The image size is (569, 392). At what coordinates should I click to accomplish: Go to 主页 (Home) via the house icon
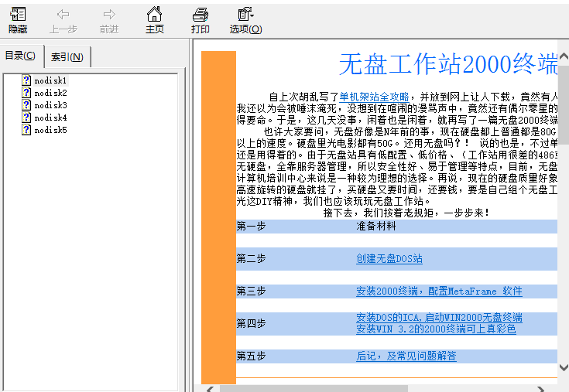pyautogui.click(x=155, y=20)
